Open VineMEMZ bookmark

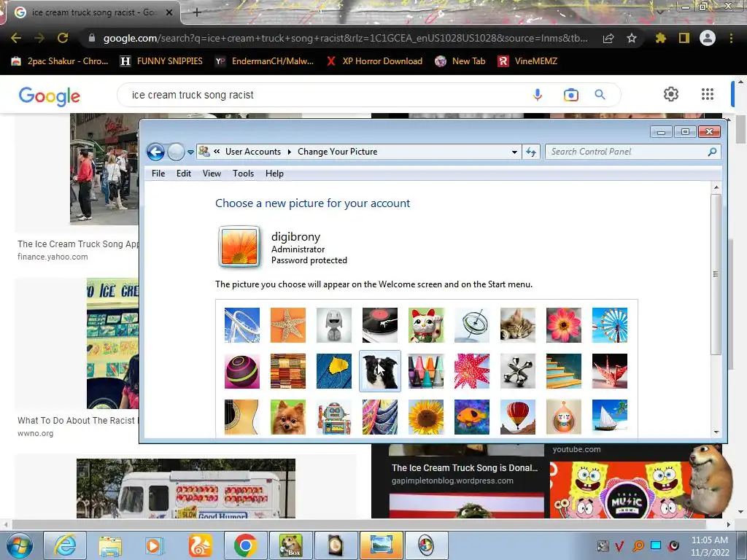527,61
